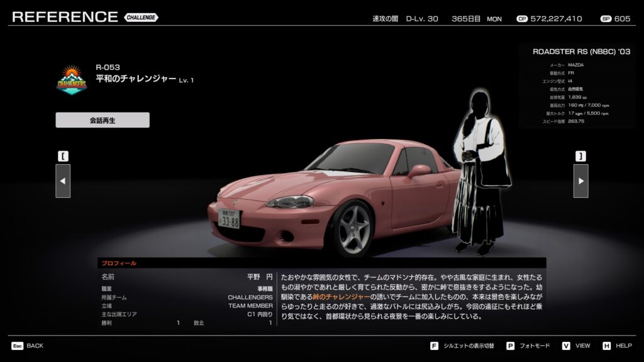Click the H key icon for HELP

click(x=606, y=346)
